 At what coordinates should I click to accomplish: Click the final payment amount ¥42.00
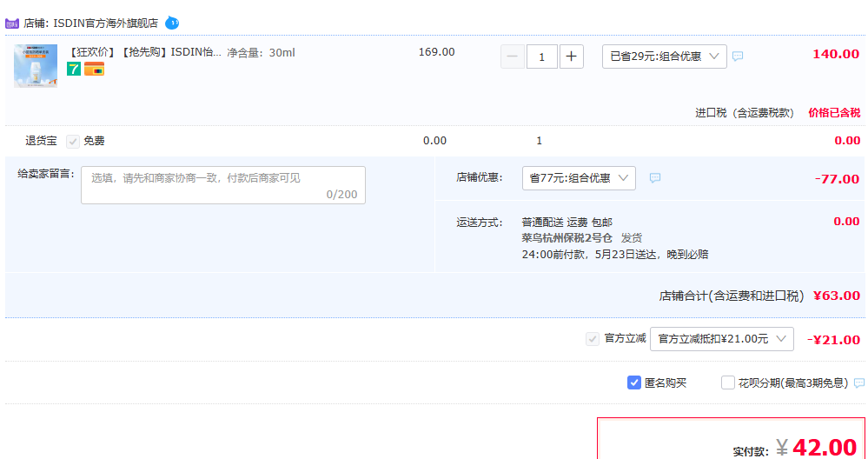(817, 447)
